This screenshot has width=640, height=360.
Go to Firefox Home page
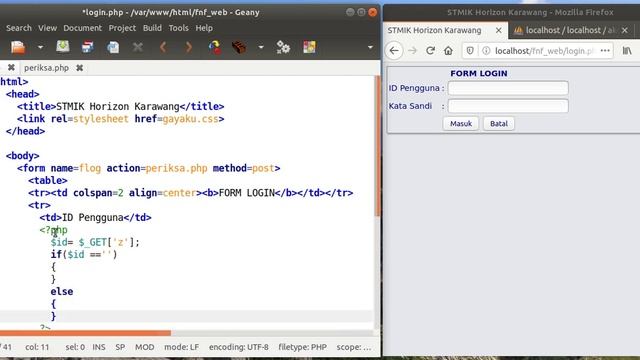(448, 51)
